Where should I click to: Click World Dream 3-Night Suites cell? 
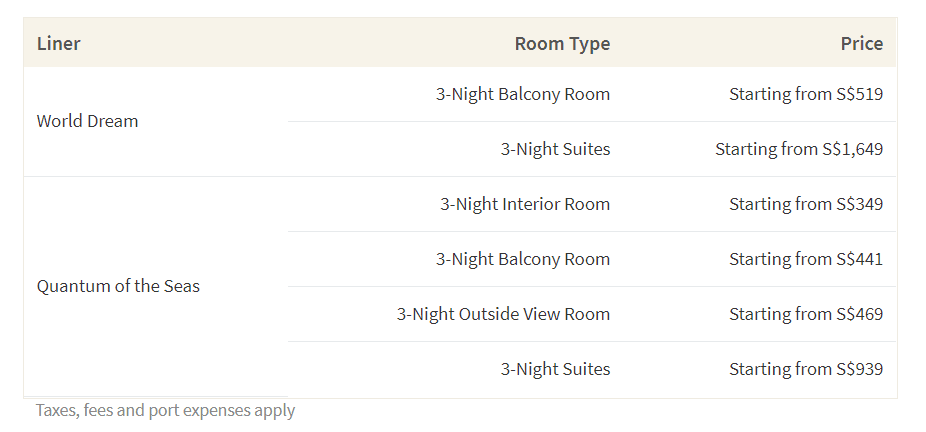click(555, 149)
